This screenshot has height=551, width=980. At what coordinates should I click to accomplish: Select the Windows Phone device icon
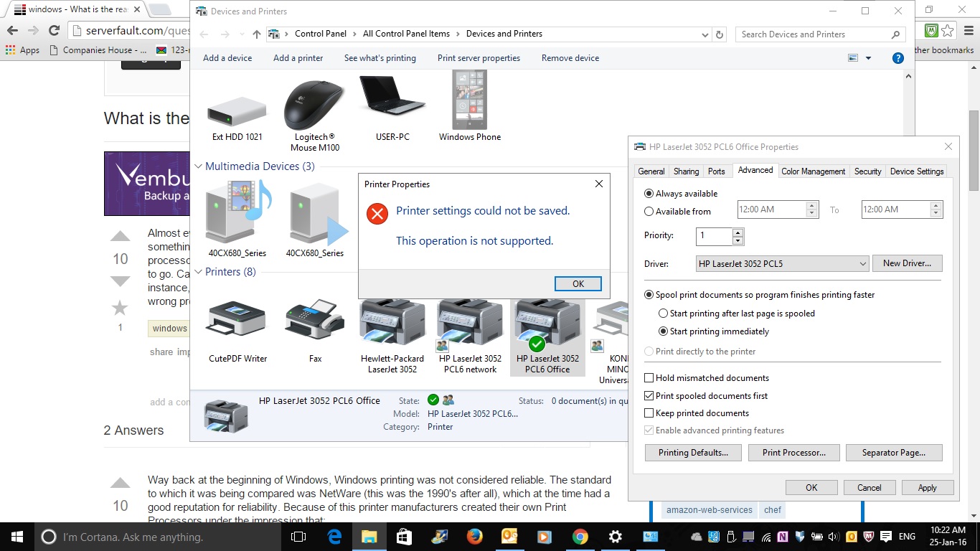[470, 100]
